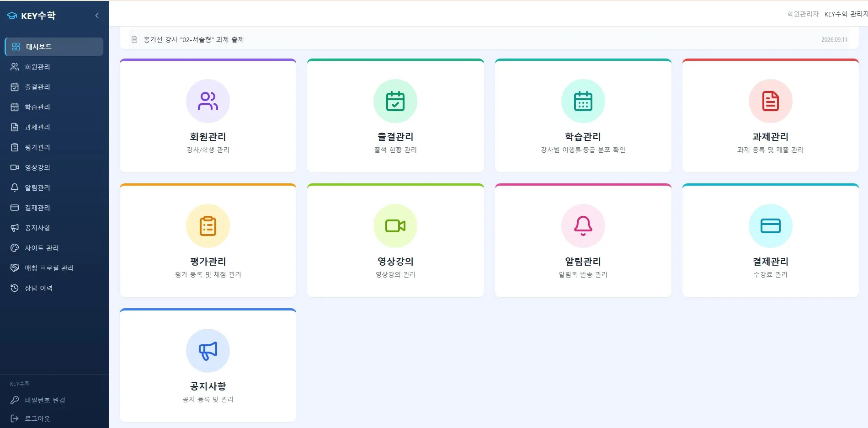Click the KEY수학 graduation cap logo icon
This screenshot has height=428, width=868.
[x=12, y=16]
